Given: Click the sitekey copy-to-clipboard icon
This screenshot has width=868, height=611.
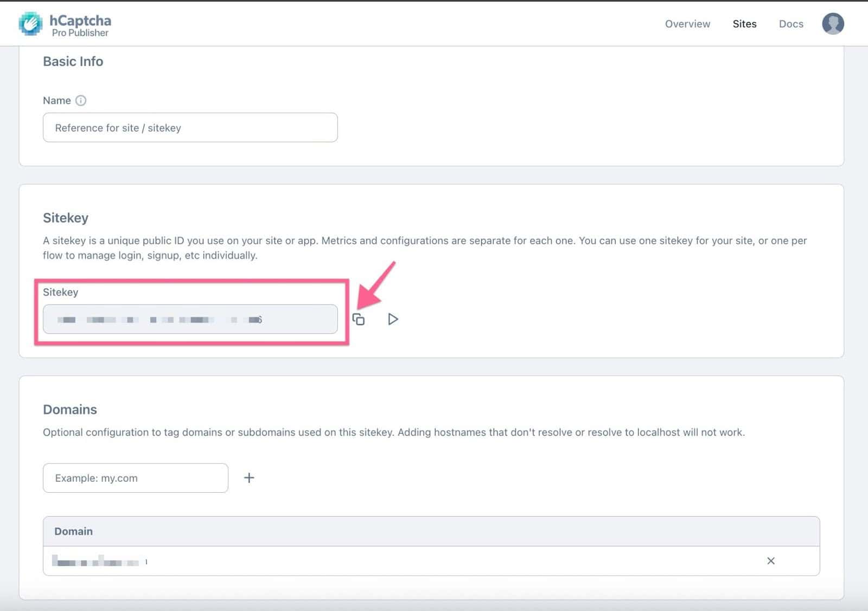Looking at the screenshot, I should click(359, 320).
